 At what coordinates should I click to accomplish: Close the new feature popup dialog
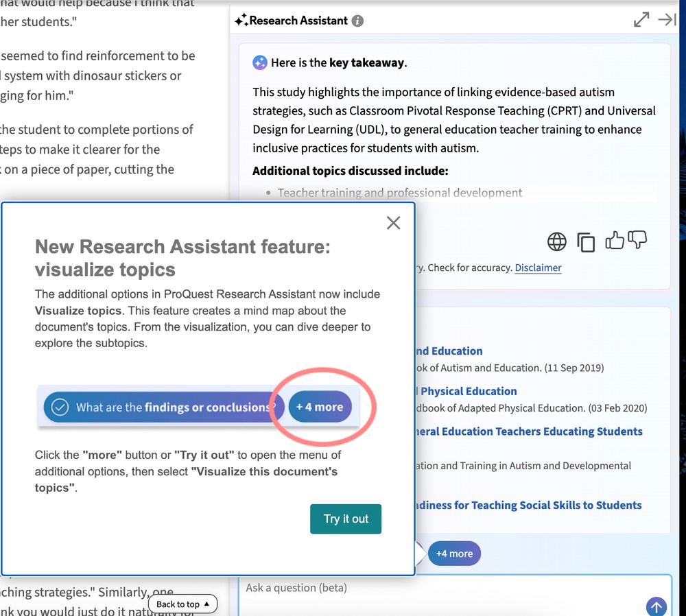393,222
